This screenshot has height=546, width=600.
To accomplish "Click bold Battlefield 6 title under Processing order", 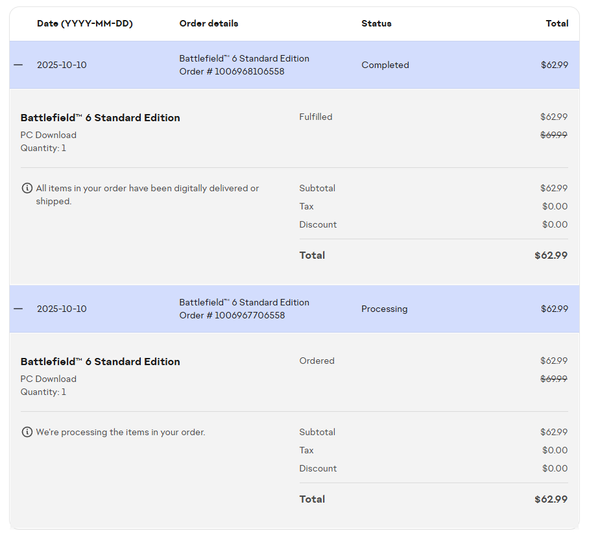I will pos(100,362).
